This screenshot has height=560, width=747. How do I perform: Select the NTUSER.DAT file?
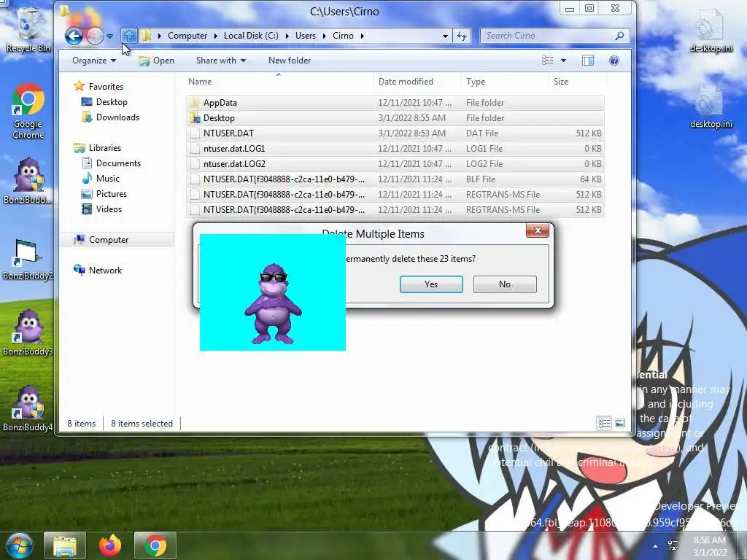tap(395, 133)
